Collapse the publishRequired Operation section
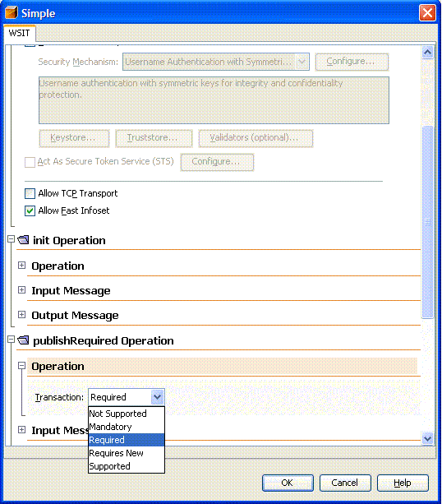Image resolution: width=442 pixels, height=504 pixels. pyautogui.click(x=12, y=340)
